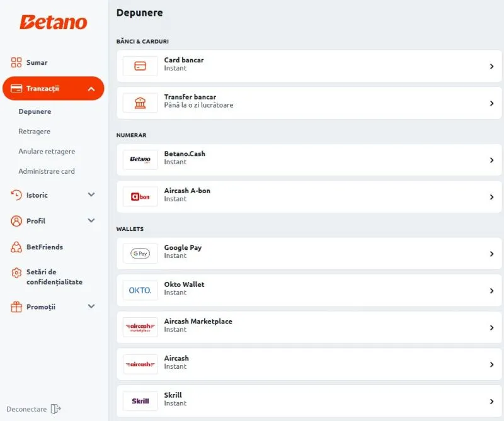Open Administrare card page
Screen dimensions: 504x421
tap(47, 171)
